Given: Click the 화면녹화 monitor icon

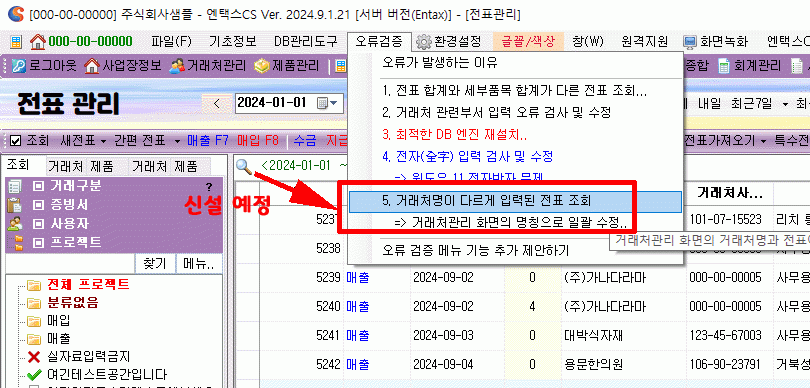Looking at the screenshot, I should click(x=690, y=41).
